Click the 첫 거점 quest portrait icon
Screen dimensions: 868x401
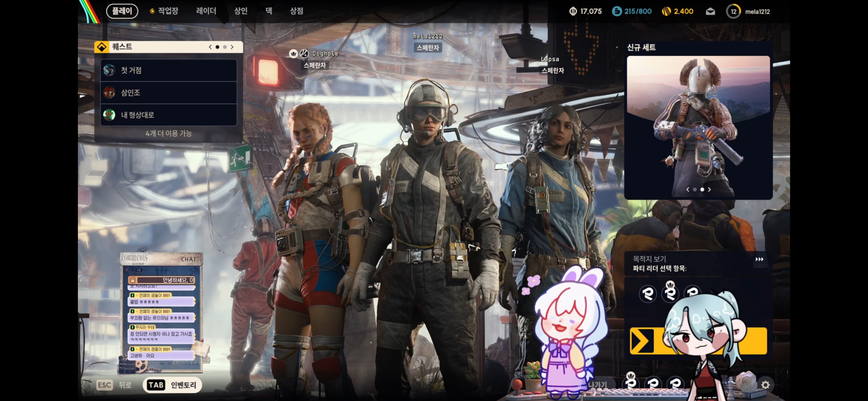(109, 70)
